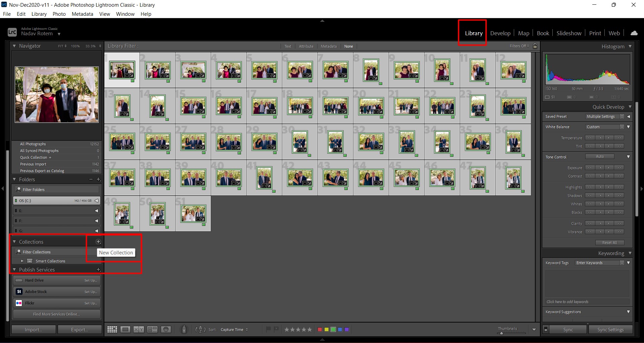The image size is (644, 343).
Task: Select 100% zoom in Navigator
Action: point(75,46)
